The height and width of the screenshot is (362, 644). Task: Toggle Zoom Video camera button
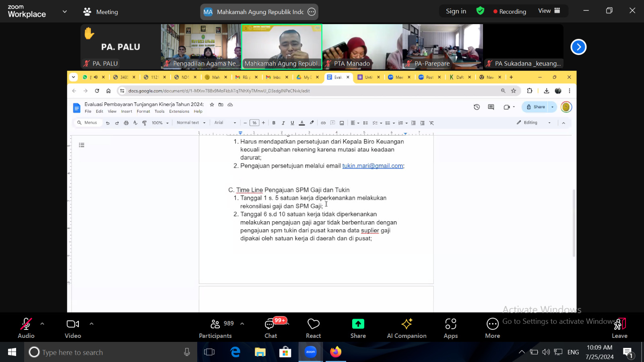pyautogui.click(x=73, y=329)
